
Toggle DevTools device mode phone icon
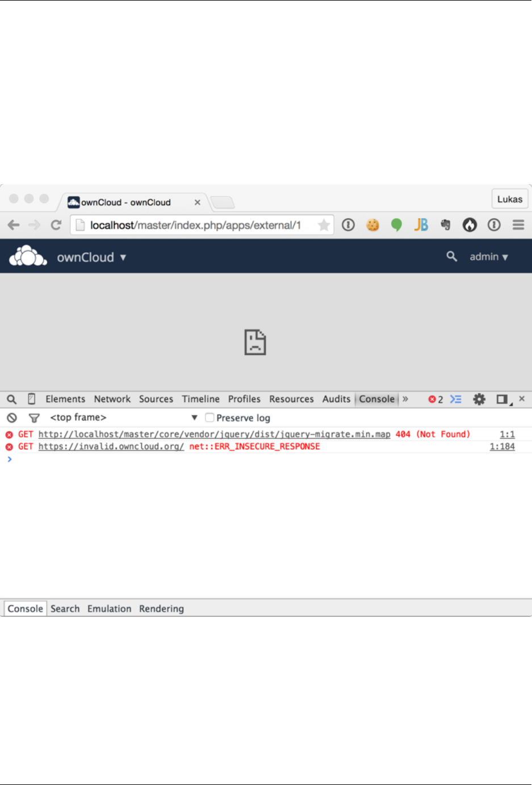[32, 399]
